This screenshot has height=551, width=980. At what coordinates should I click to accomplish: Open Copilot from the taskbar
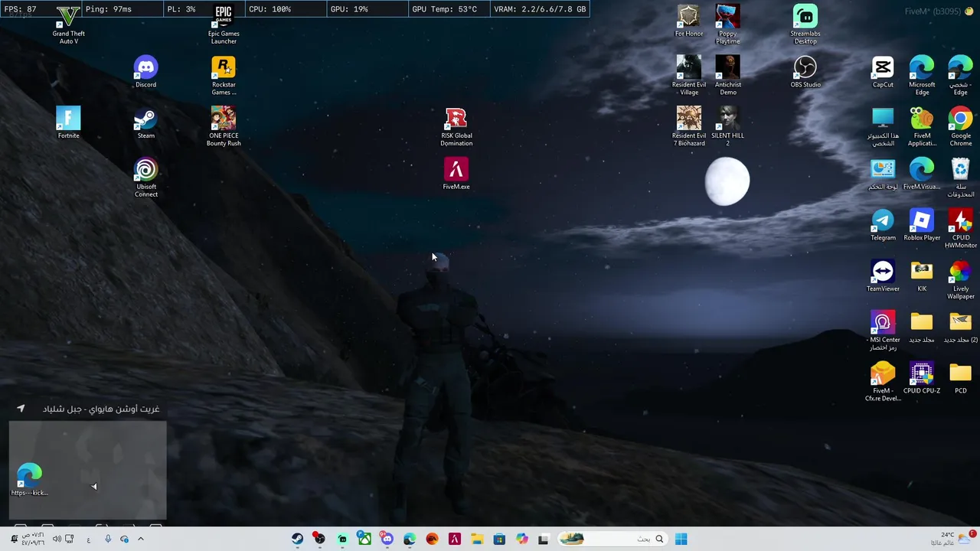pos(521,539)
